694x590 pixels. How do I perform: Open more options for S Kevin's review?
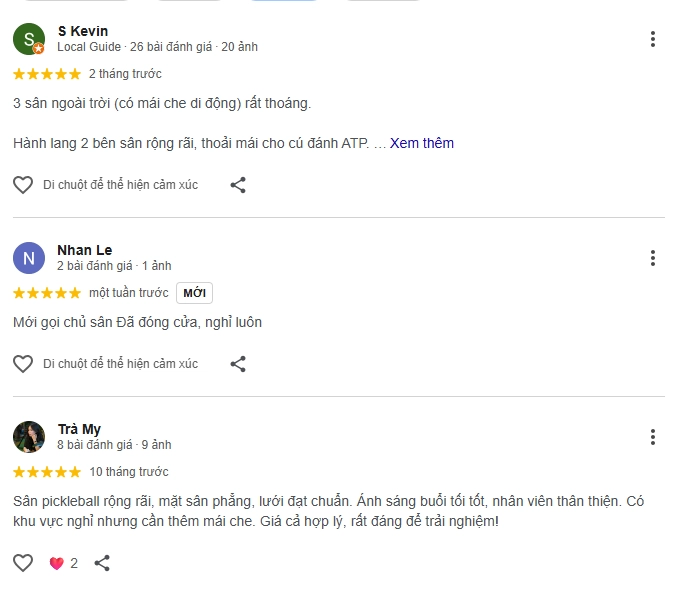[652, 39]
